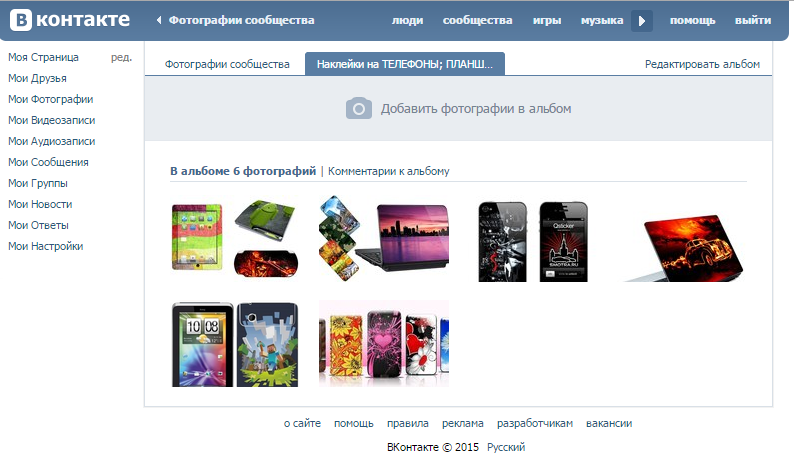Open Мои Фотографии in the sidebar
794x456 pixels.
coord(51,99)
